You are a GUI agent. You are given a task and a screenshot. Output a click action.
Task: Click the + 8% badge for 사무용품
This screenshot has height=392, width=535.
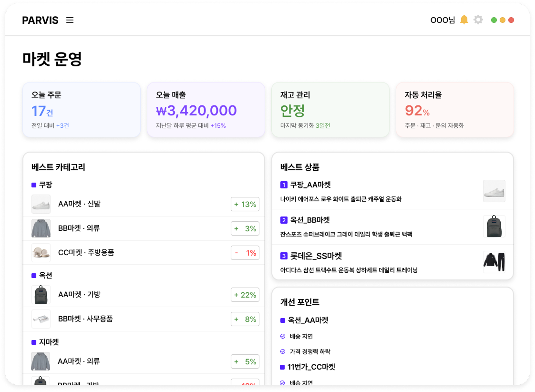pos(245,319)
